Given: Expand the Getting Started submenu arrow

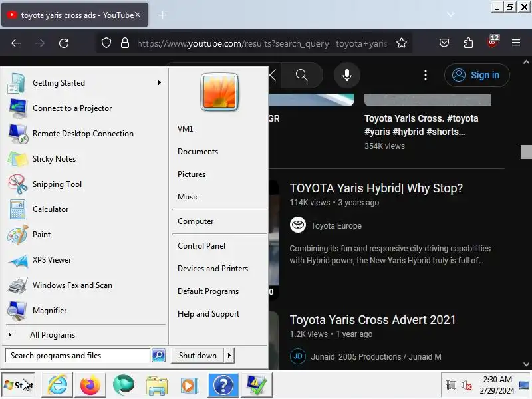Looking at the screenshot, I should point(159,83).
